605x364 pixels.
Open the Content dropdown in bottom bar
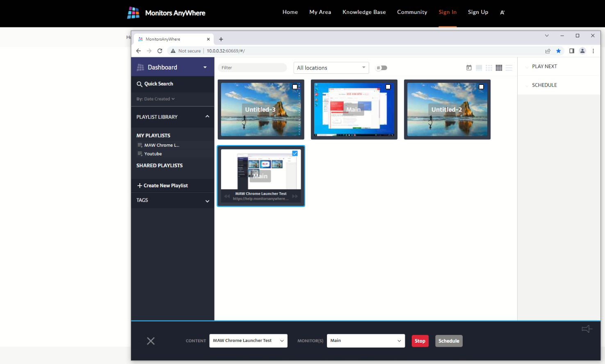pos(248,341)
